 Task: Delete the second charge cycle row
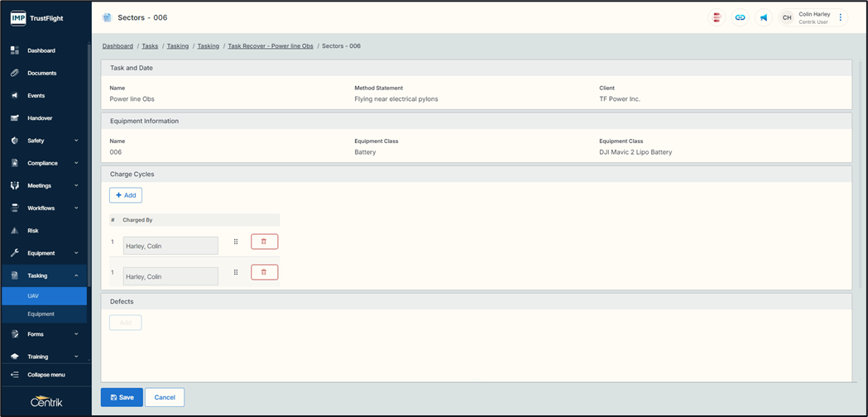point(264,272)
